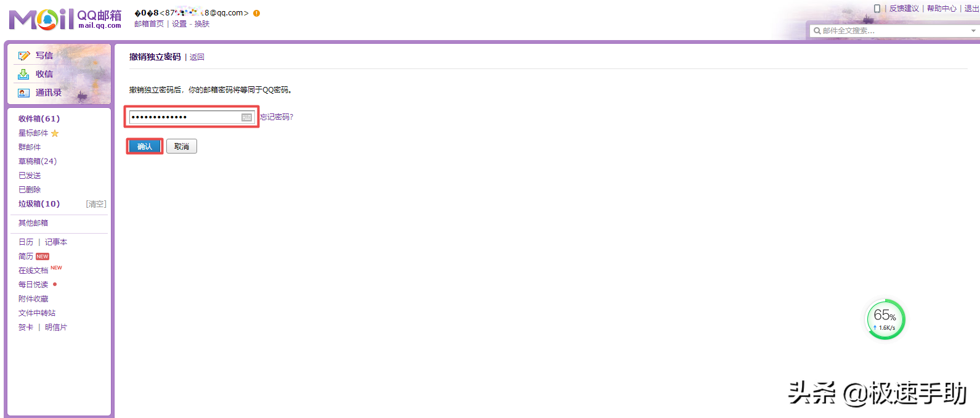Click the 忘记密码? link

pyautogui.click(x=277, y=117)
